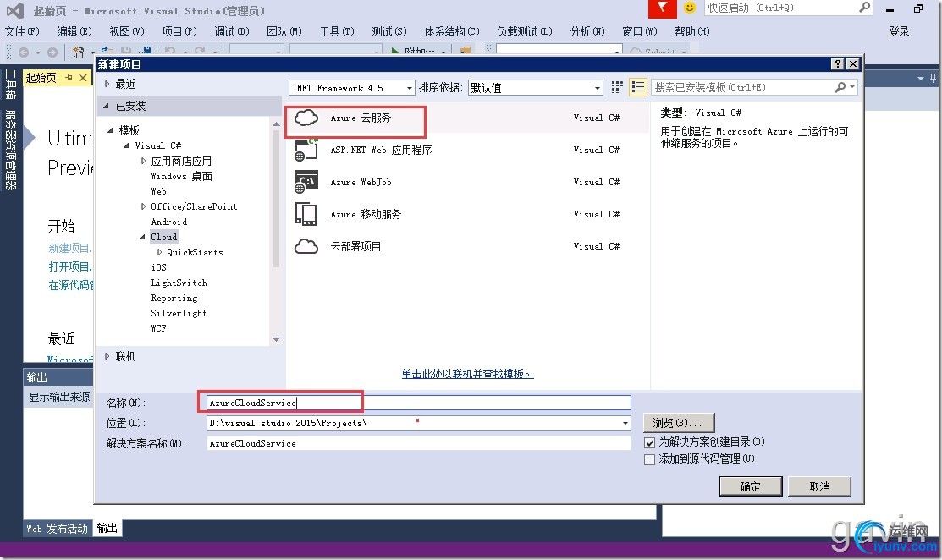This screenshot has height=560, width=942.
Task: Click the 浏览(B)... browse button
Action: pos(679,423)
